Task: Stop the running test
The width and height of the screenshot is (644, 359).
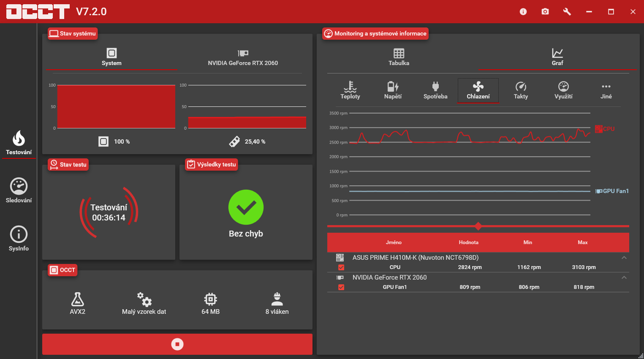Action: [x=177, y=344]
